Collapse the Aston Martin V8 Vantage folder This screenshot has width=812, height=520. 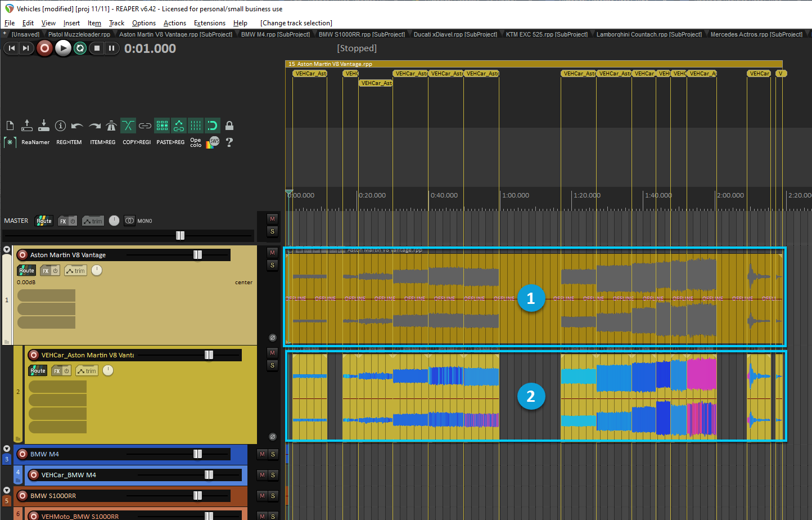[x=7, y=249]
